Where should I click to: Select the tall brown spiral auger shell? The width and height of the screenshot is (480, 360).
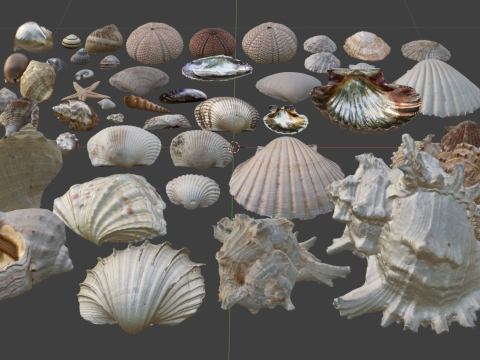[146, 104]
